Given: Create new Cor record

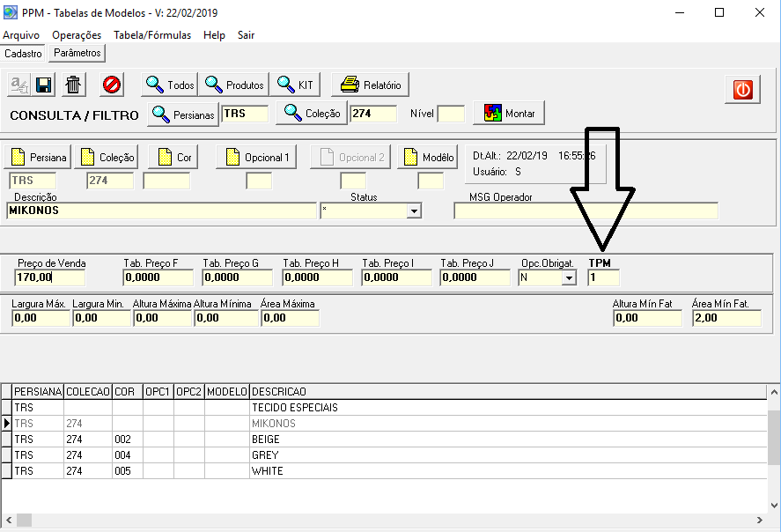Looking at the screenshot, I should pos(173,157).
